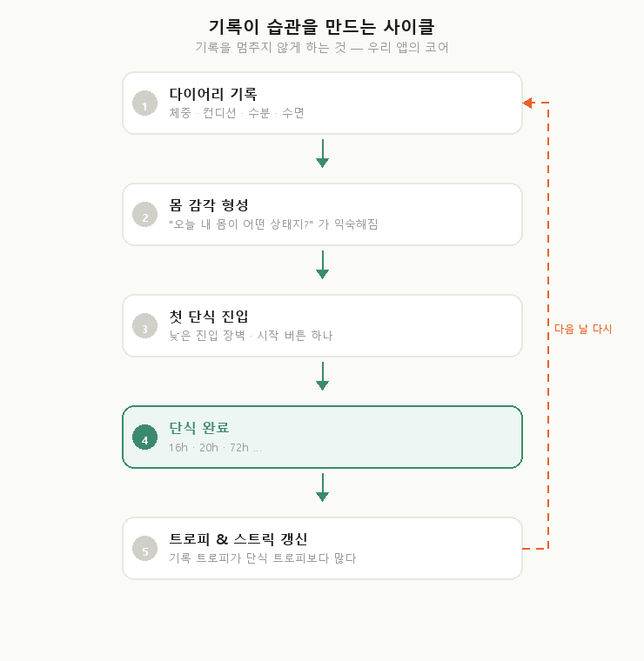Select the 몸 감각 형성 card title
The image size is (644, 661).
(x=209, y=205)
